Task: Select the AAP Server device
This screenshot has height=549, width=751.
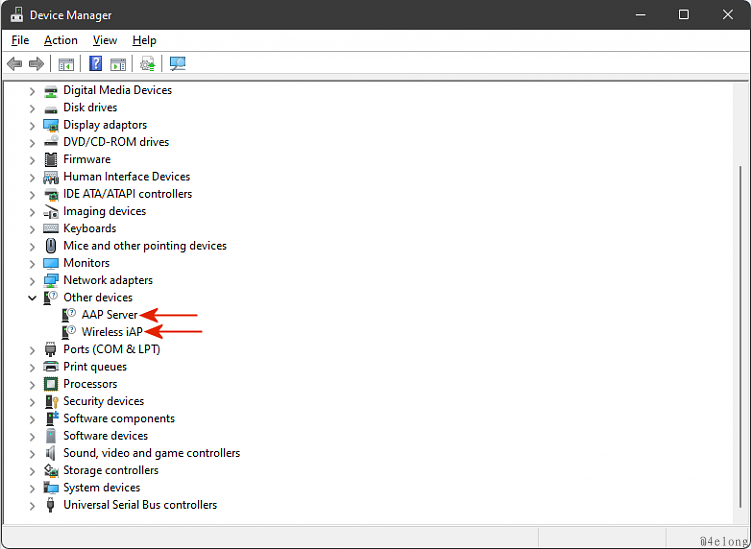Action: pos(110,315)
